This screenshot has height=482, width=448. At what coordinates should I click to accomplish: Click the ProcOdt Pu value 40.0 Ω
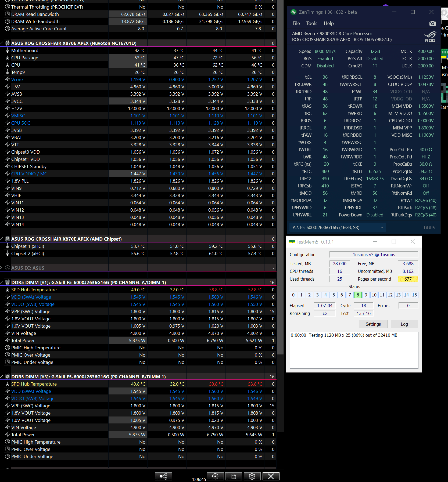(x=426, y=150)
